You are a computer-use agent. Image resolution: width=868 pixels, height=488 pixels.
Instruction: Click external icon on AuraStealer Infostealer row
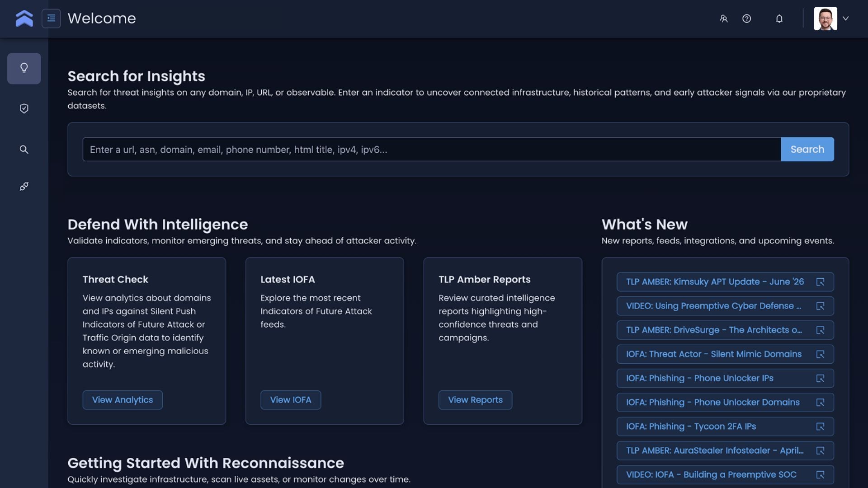tap(821, 450)
